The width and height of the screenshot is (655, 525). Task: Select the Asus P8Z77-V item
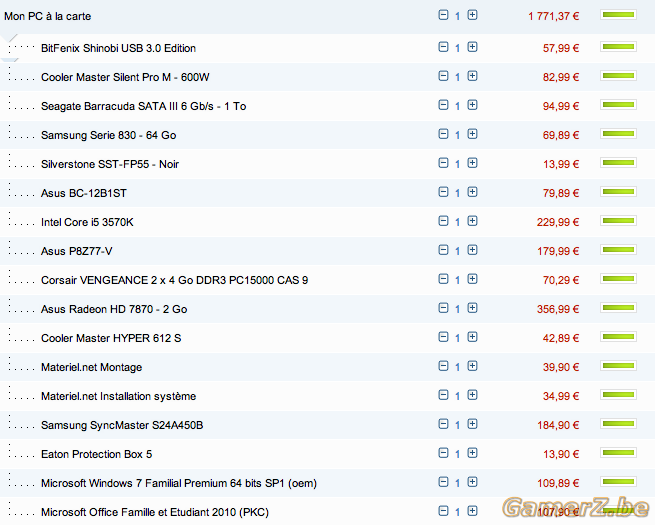(x=76, y=251)
